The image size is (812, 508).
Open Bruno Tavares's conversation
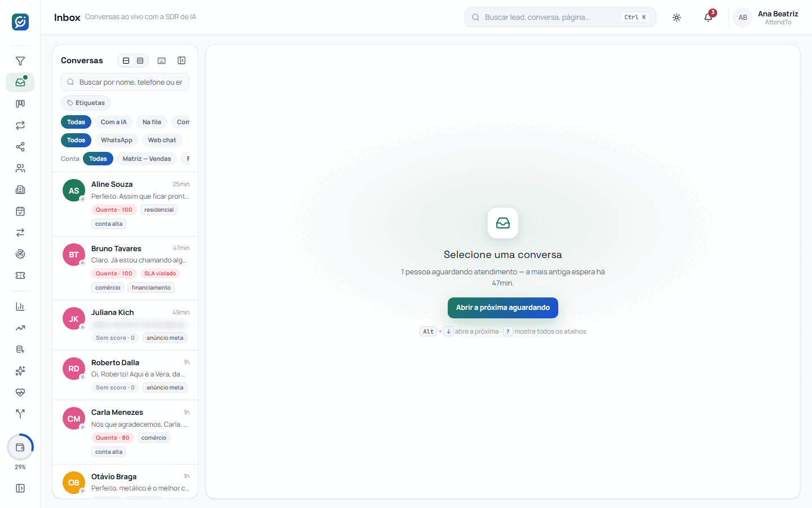tap(125, 268)
